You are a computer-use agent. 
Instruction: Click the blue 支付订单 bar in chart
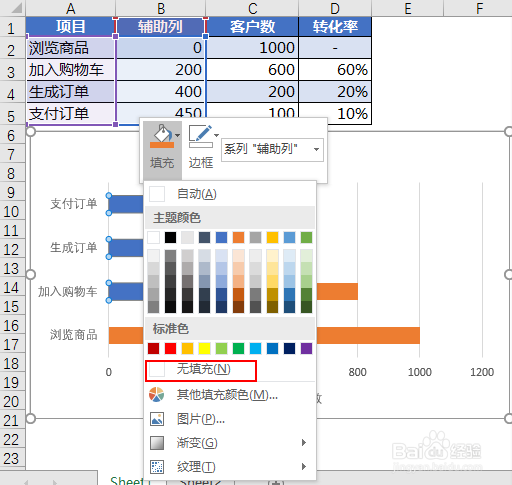click(x=126, y=204)
